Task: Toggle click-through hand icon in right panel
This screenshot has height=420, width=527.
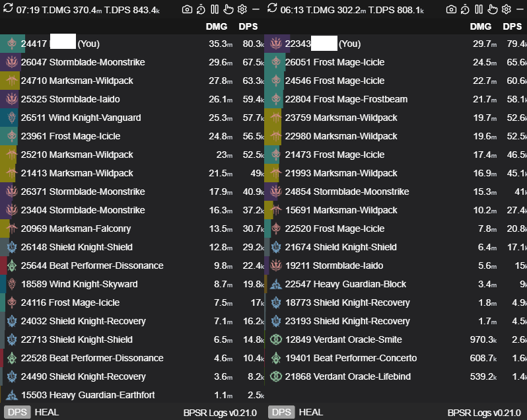Action: point(493,9)
